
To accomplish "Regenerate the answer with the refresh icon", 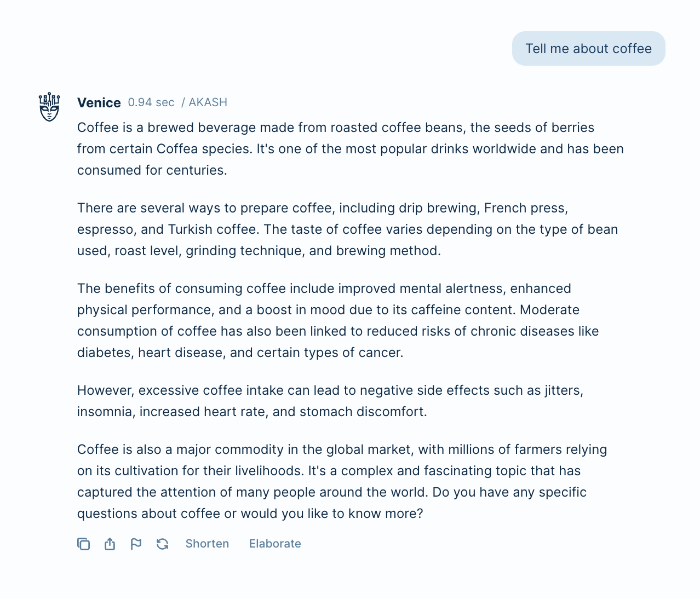I will coord(163,544).
